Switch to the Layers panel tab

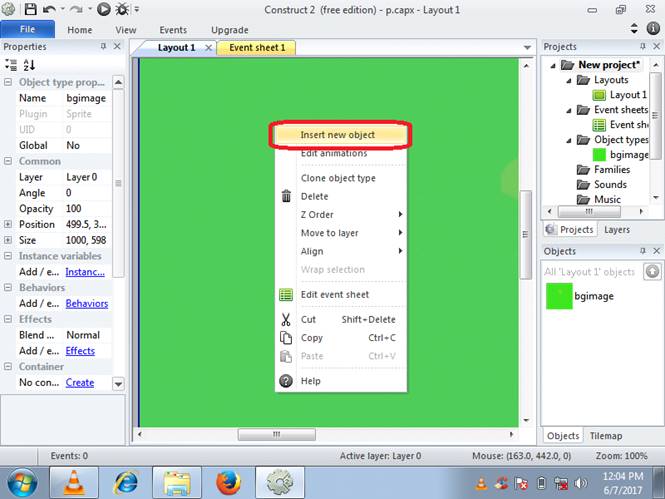[617, 229]
